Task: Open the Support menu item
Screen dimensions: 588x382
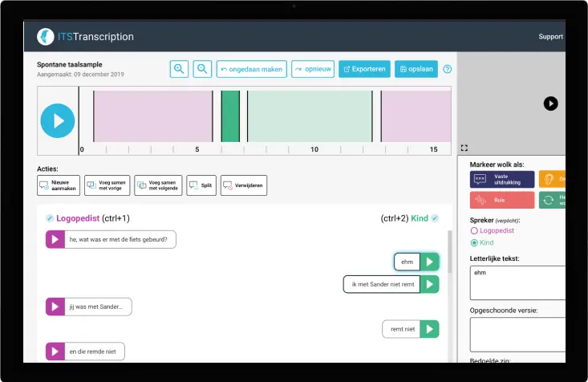Action: (550, 37)
